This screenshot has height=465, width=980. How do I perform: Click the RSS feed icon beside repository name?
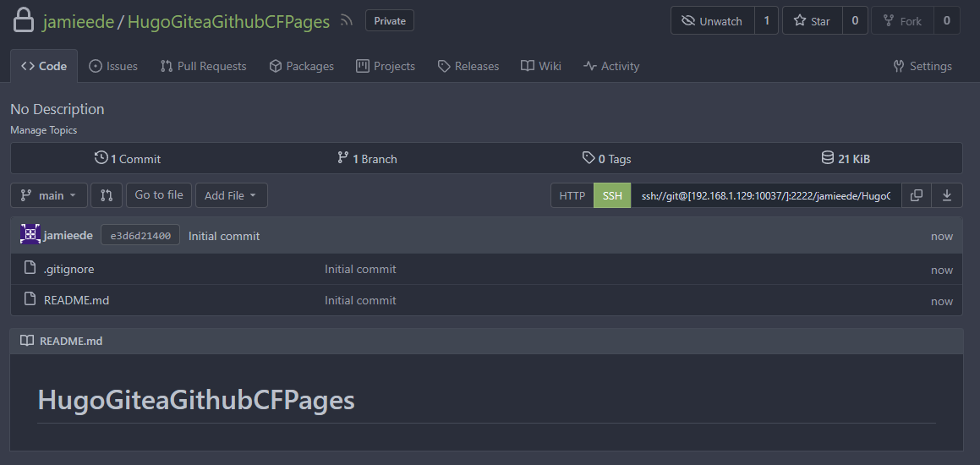(346, 20)
